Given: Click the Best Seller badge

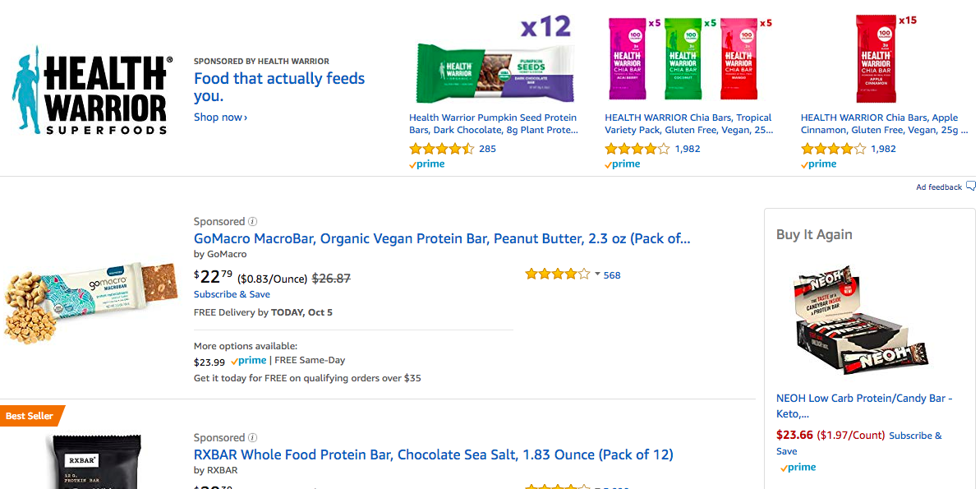Looking at the screenshot, I should click(31, 416).
